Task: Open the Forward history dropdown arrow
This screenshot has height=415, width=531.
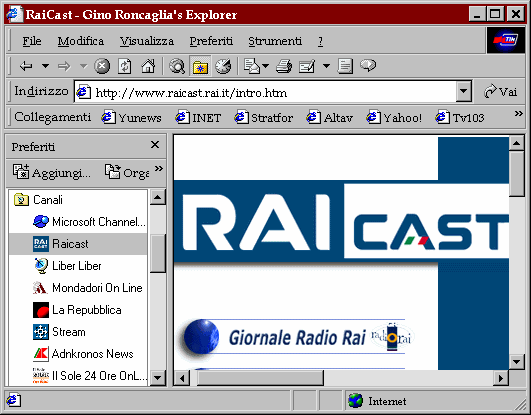Action: [x=83, y=66]
